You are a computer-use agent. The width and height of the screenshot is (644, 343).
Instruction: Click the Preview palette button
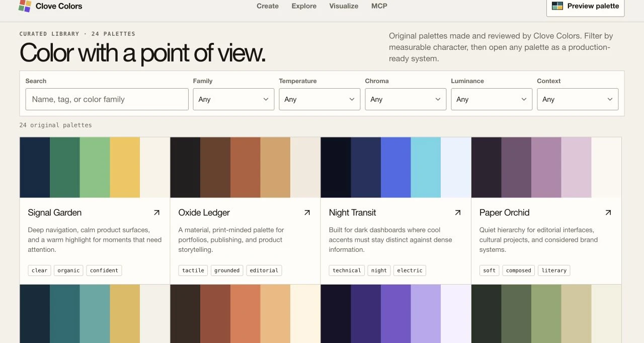(x=586, y=7)
